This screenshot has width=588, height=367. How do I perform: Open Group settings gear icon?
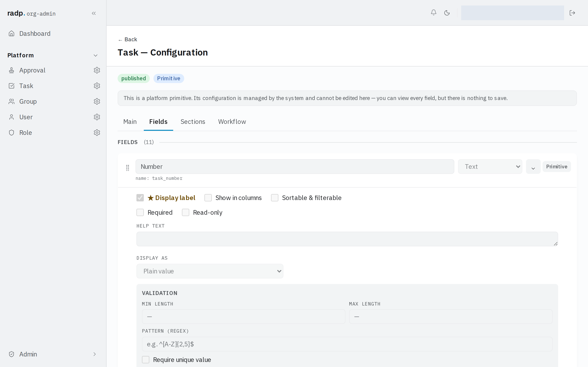[x=97, y=101]
